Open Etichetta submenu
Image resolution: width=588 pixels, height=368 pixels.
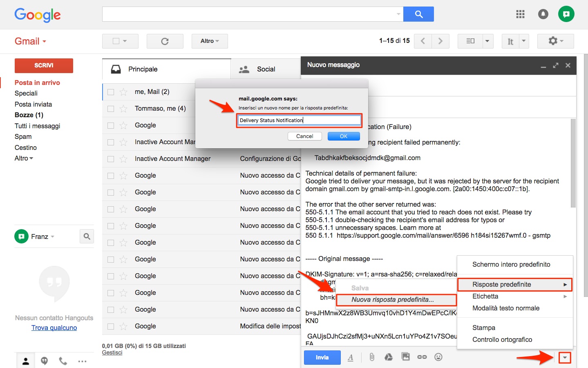[515, 297]
